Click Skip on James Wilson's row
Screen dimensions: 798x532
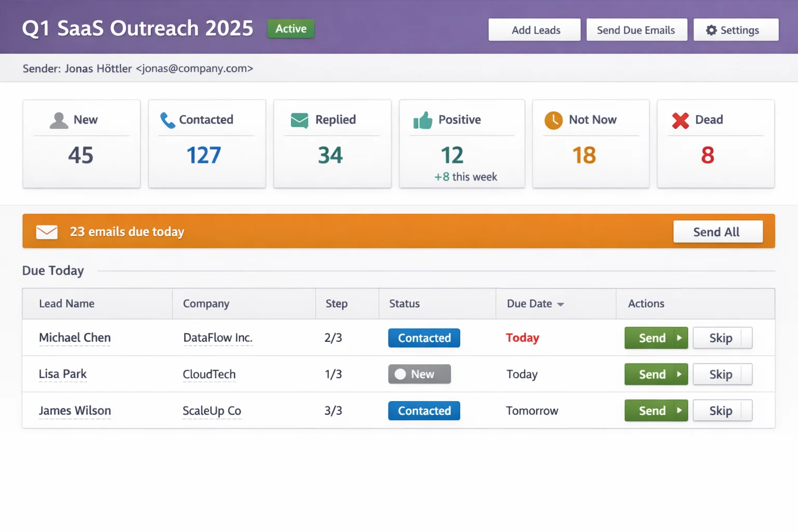click(x=722, y=410)
